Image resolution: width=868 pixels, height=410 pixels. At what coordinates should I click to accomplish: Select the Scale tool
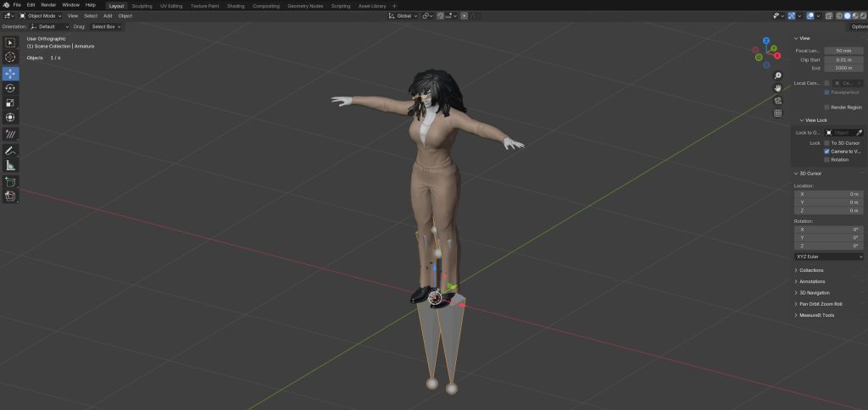tap(10, 102)
